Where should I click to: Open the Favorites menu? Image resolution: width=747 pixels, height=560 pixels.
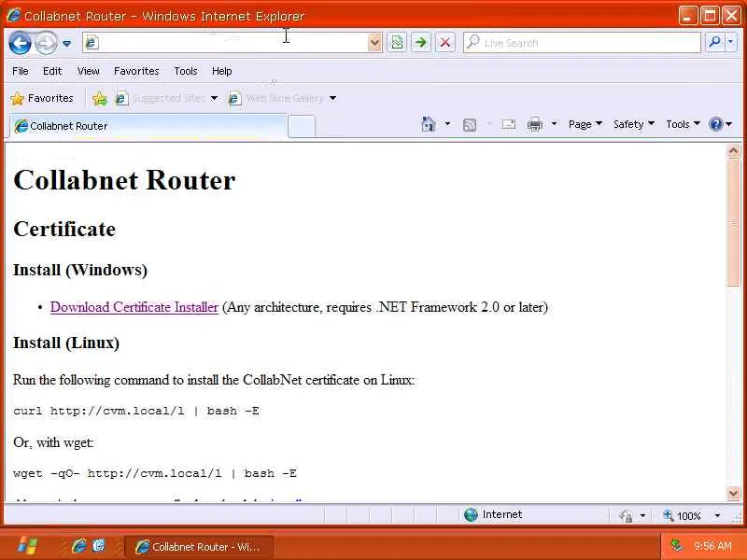click(x=136, y=71)
